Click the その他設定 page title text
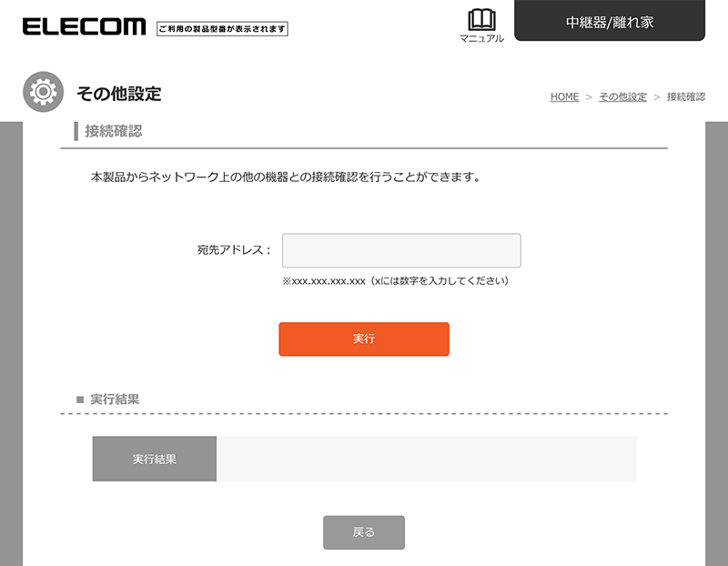Image resolution: width=728 pixels, height=566 pixels. [119, 94]
